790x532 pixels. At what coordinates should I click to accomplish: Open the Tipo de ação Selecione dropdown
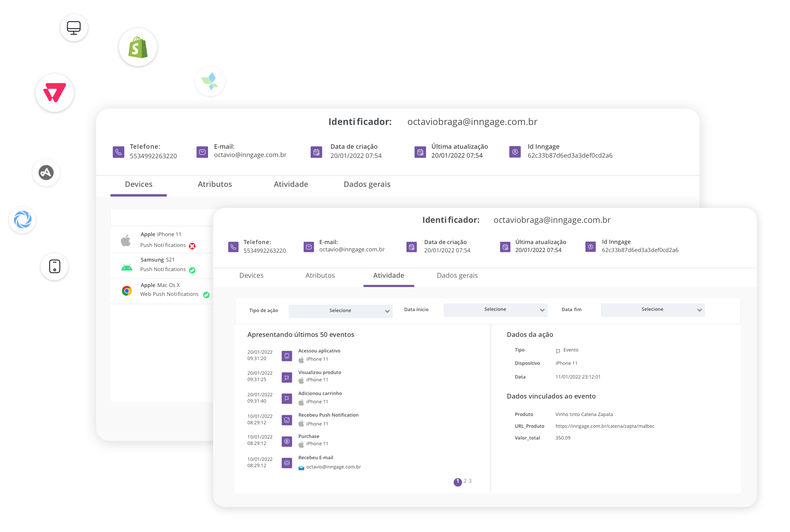click(x=341, y=310)
